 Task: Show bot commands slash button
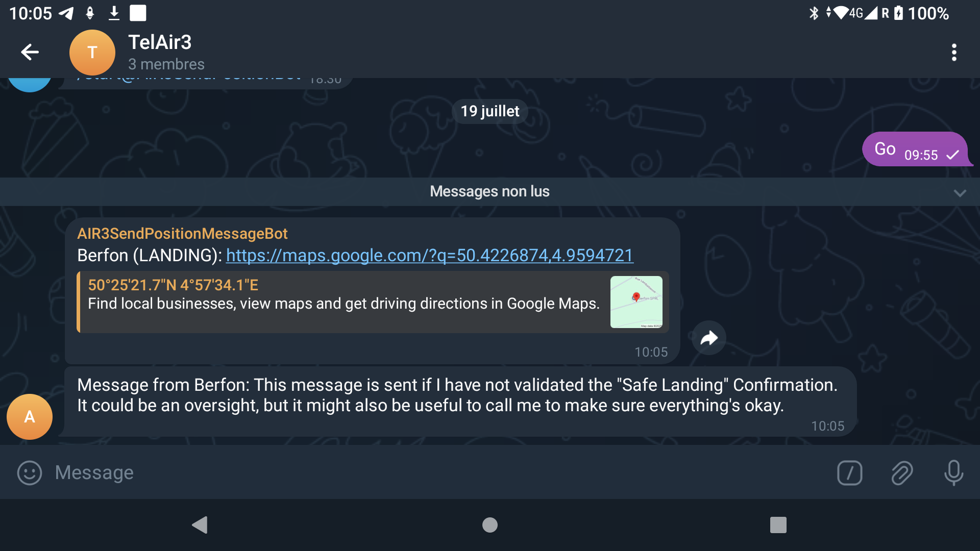click(850, 472)
